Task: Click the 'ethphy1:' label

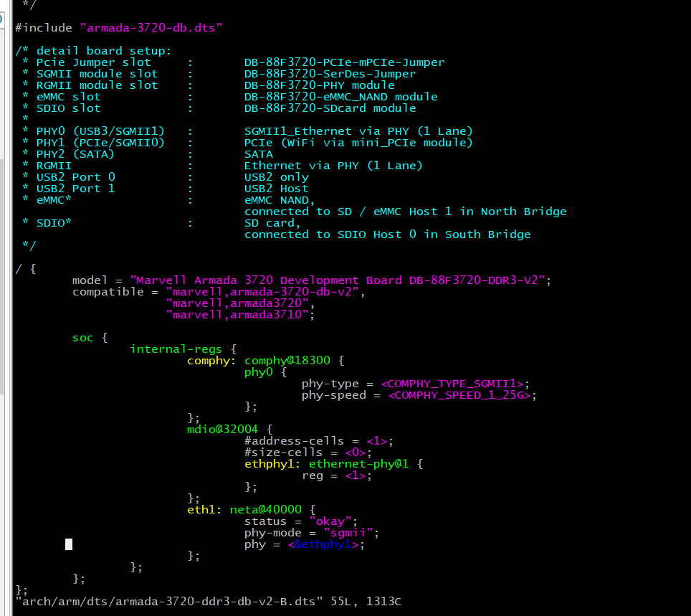Action: click(x=272, y=463)
